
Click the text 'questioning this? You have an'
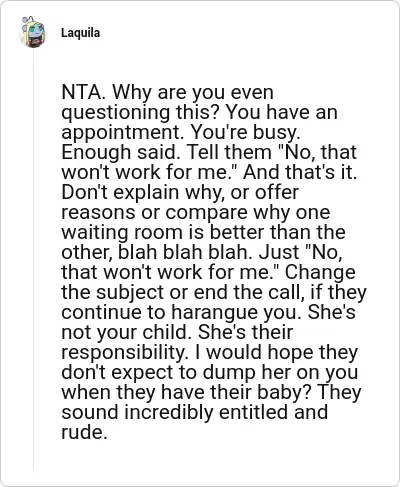pyautogui.click(x=199, y=112)
